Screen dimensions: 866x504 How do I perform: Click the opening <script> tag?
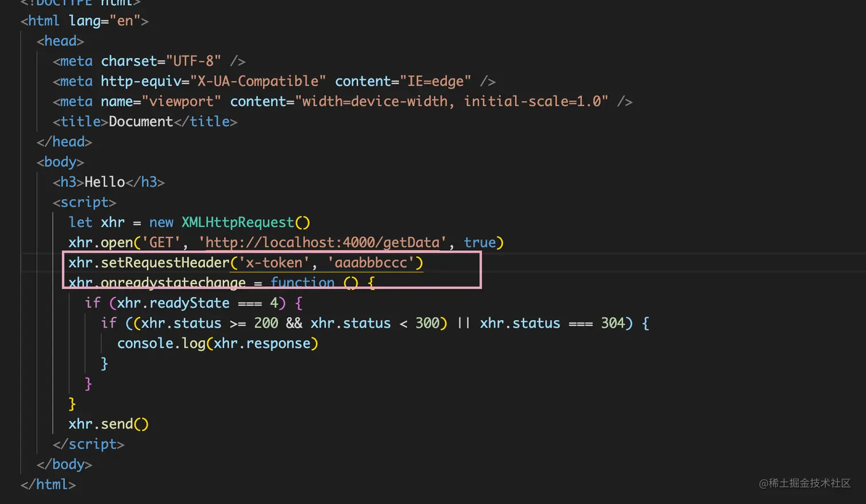84,203
